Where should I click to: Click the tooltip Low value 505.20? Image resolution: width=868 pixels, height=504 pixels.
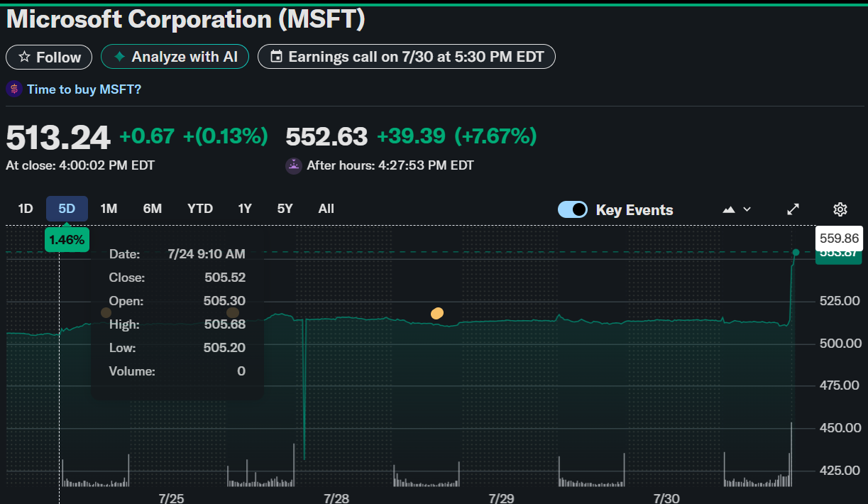[x=225, y=348]
